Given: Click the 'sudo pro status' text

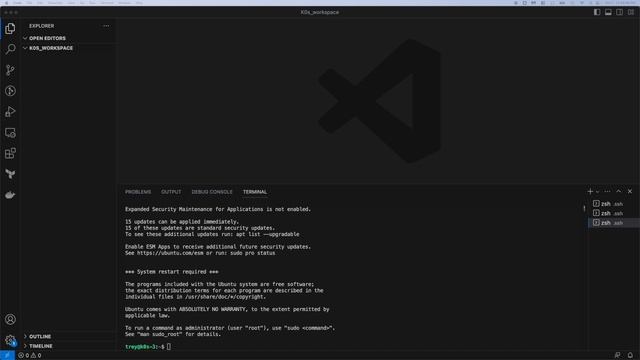Looking at the screenshot, I should coord(253,253).
